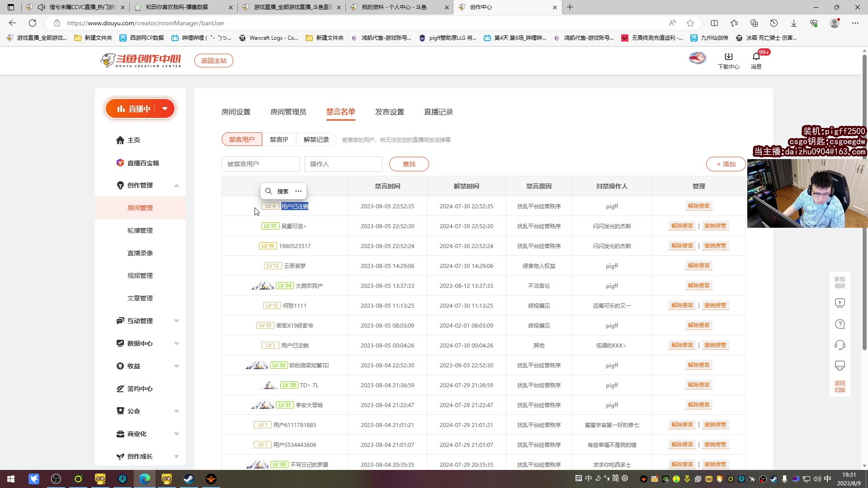The image size is (868, 488).
Task: Click the help question mark icon
Action: [840, 324]
